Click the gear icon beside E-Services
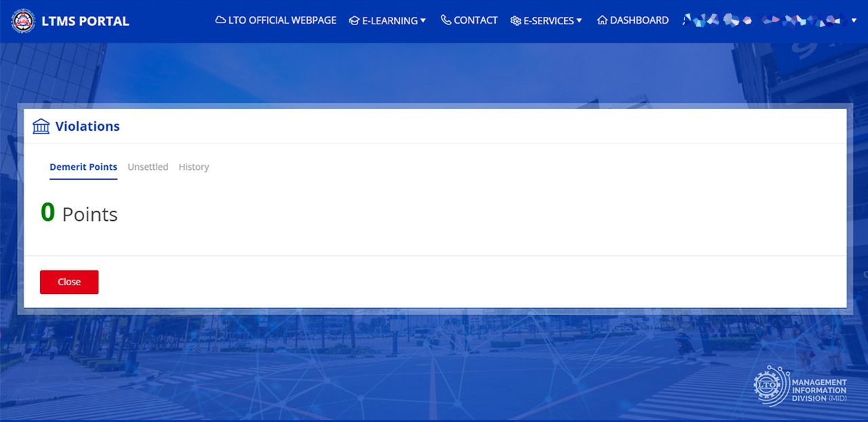Image resolution: width=868 pixels, height=422 pixels. (x=515, y=21)
